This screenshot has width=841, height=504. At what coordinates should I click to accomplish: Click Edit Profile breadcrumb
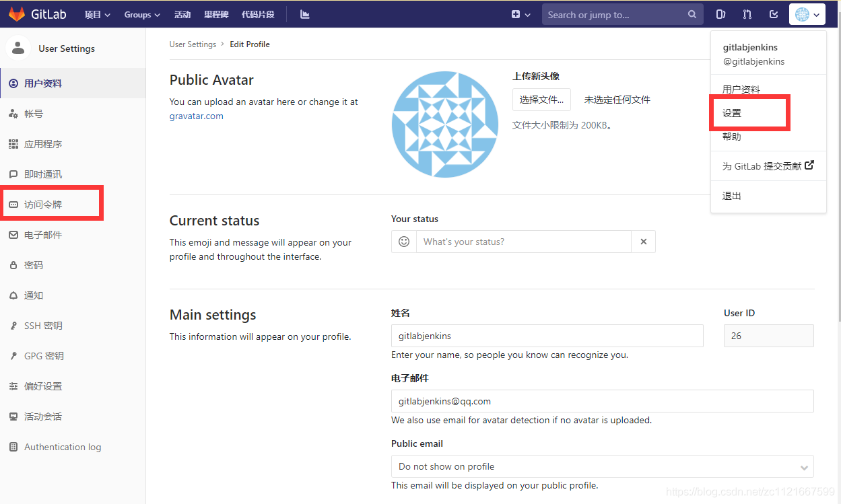(x=250, y=44)
